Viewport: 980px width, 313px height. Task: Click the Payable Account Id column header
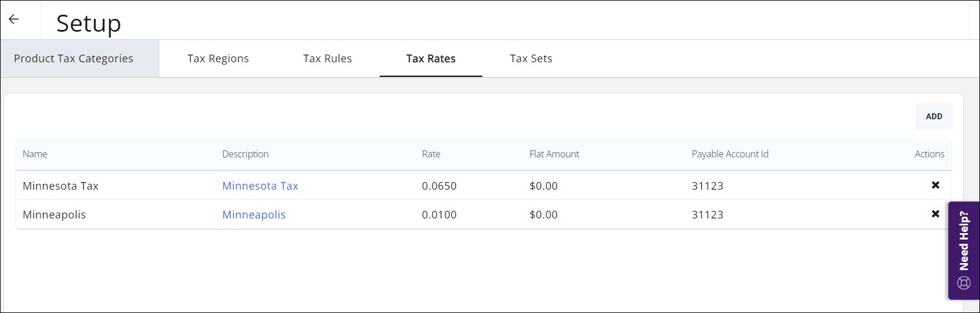click(x=729, y=154)
